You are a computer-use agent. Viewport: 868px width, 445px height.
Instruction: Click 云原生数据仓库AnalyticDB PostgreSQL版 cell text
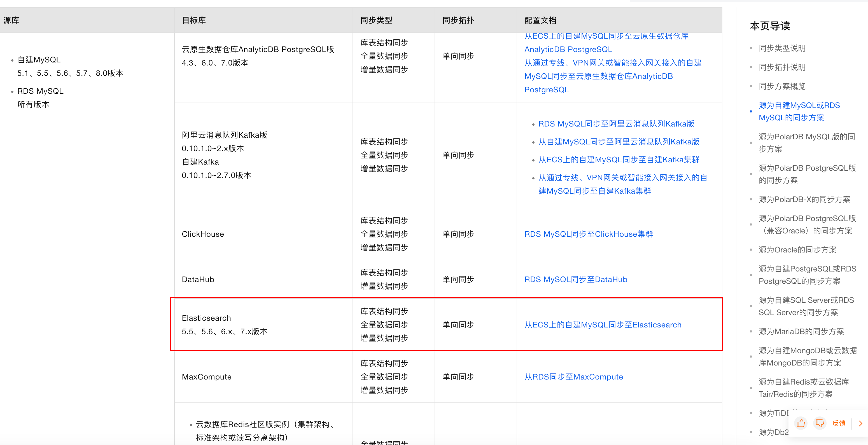(258, 50)
